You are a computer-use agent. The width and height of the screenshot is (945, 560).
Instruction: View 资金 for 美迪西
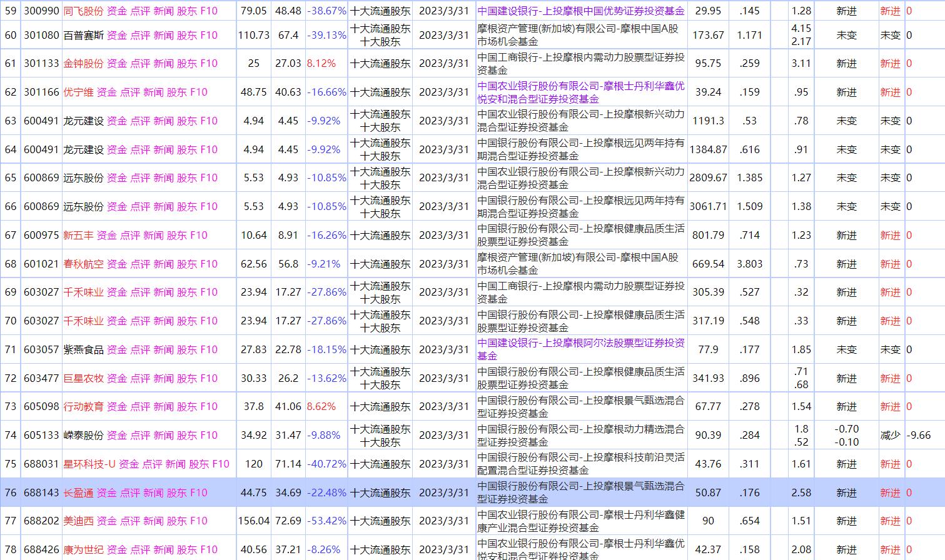click(106, 521)
